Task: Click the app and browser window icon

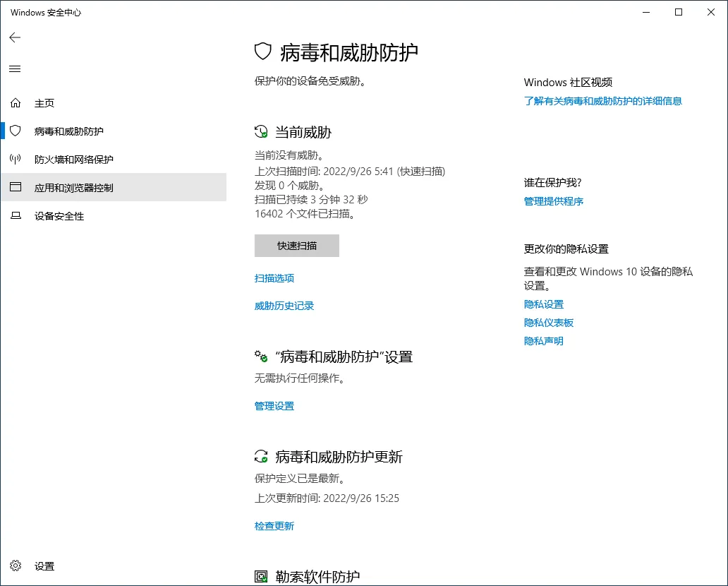Action: click(16, 187)
